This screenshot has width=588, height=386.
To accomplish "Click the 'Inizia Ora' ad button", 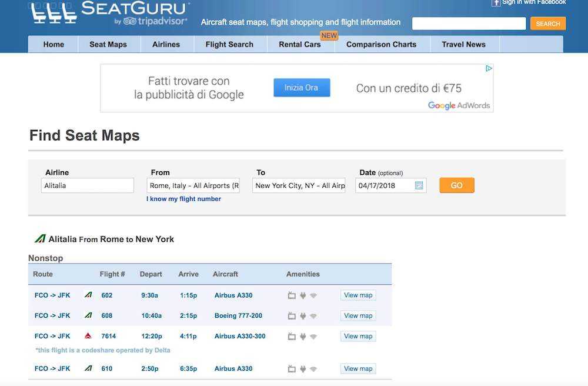I will pos(302,88).
